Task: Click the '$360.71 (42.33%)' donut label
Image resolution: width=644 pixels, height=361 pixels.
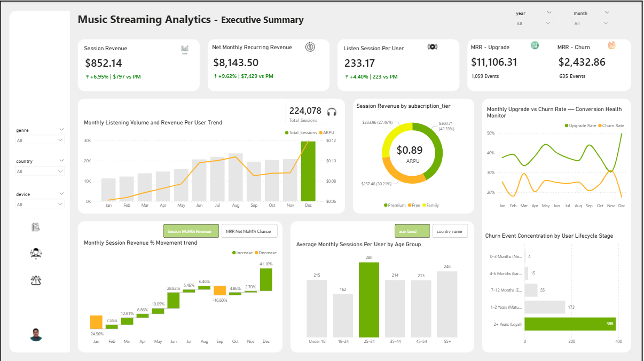Action: pos(446,126)
